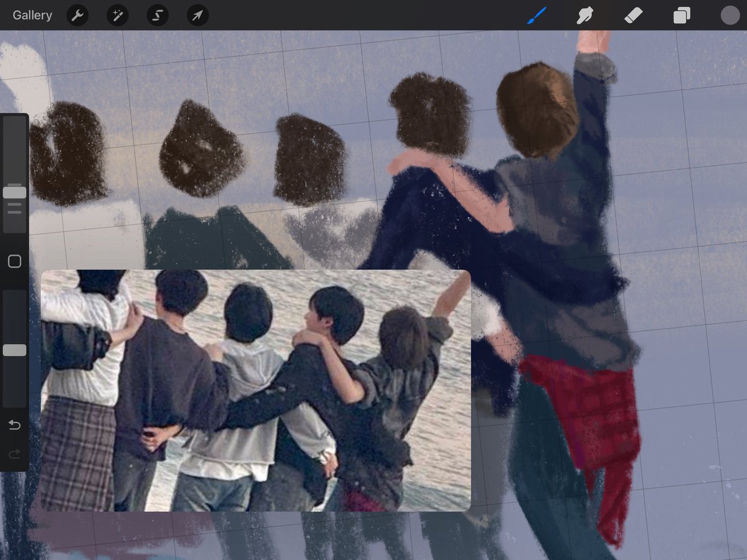Open the Adjustments magic wand menu
This screenshot has width=747, height=560.
118,16
